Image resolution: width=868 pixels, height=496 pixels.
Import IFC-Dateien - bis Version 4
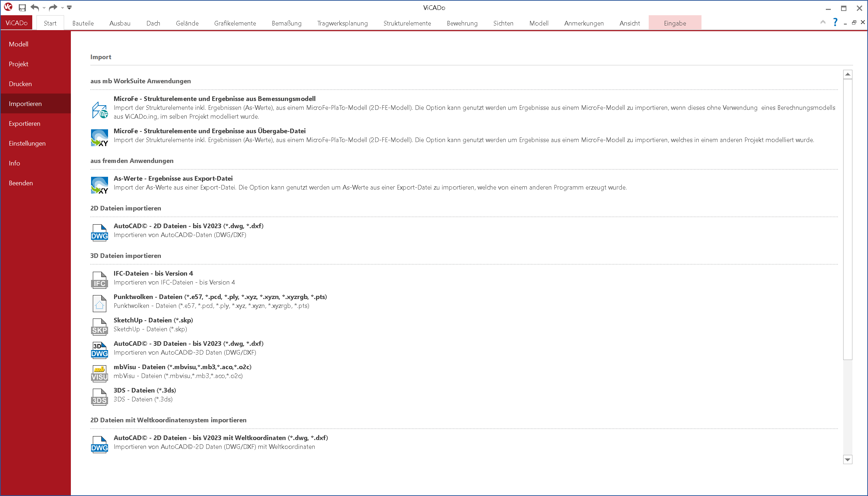153,274
